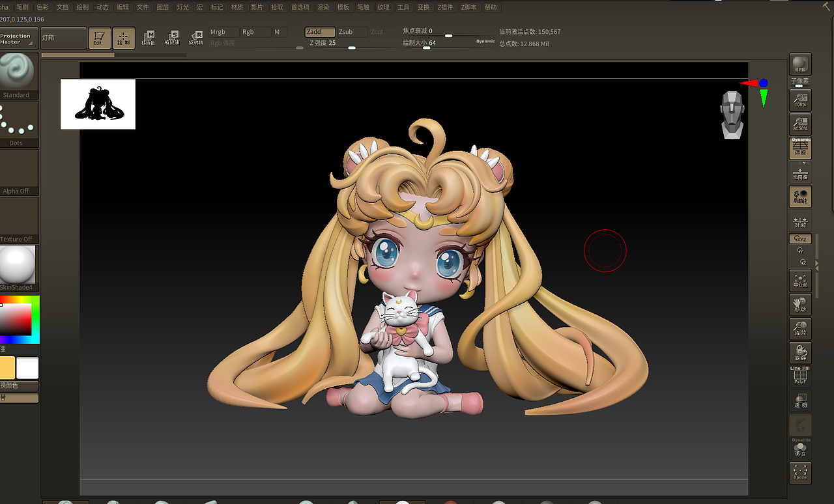This screenshot has width=834, height=504.
Task: Select the Move (移动) hand navigation icon
Action: click(x=800, y=305)
